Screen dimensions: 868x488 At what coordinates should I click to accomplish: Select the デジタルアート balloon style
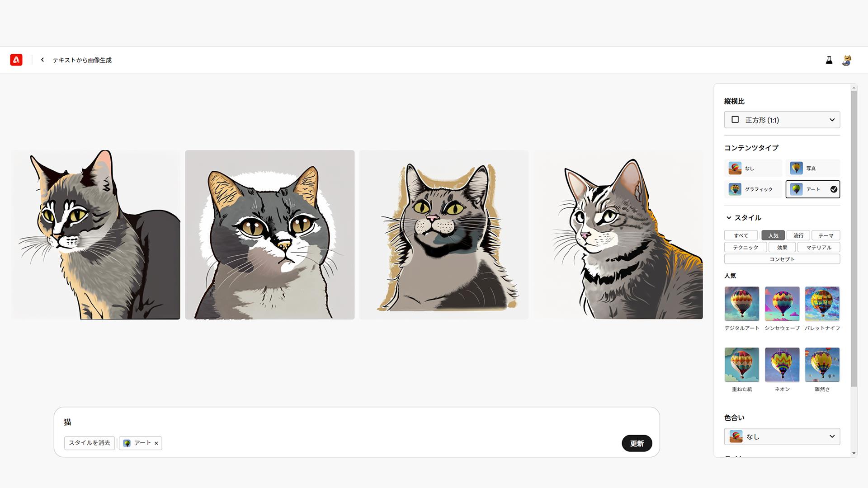tap(742, 304)
